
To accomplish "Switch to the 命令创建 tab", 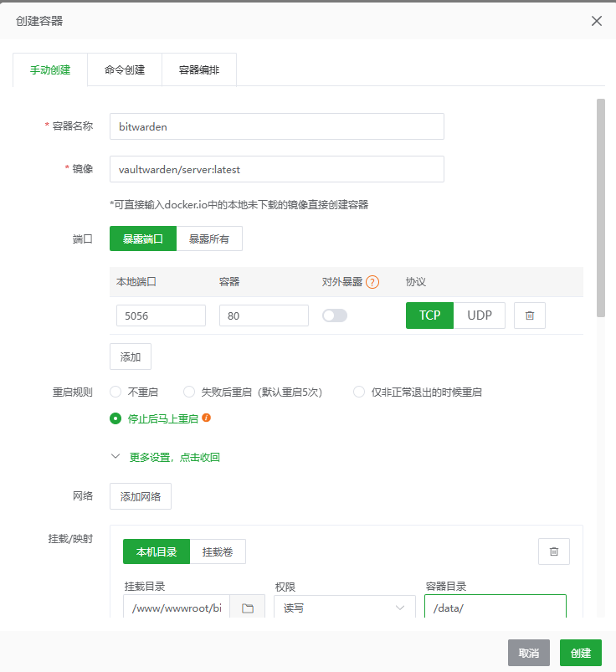I will click(125, 70).
